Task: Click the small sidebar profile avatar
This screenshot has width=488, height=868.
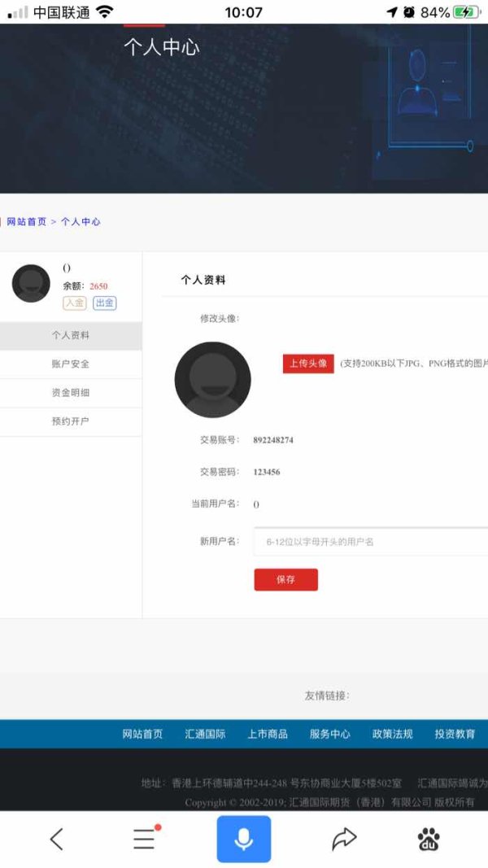Action: 31,283
